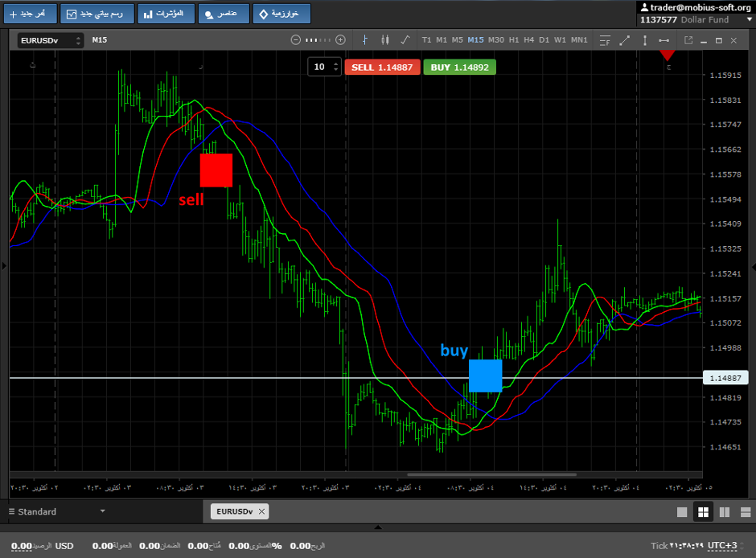Image resolution: width=756 pixels, height=558 pixels.
Task: Open the algorithm (خوارزمية) menu
Action: click(281, 14)
